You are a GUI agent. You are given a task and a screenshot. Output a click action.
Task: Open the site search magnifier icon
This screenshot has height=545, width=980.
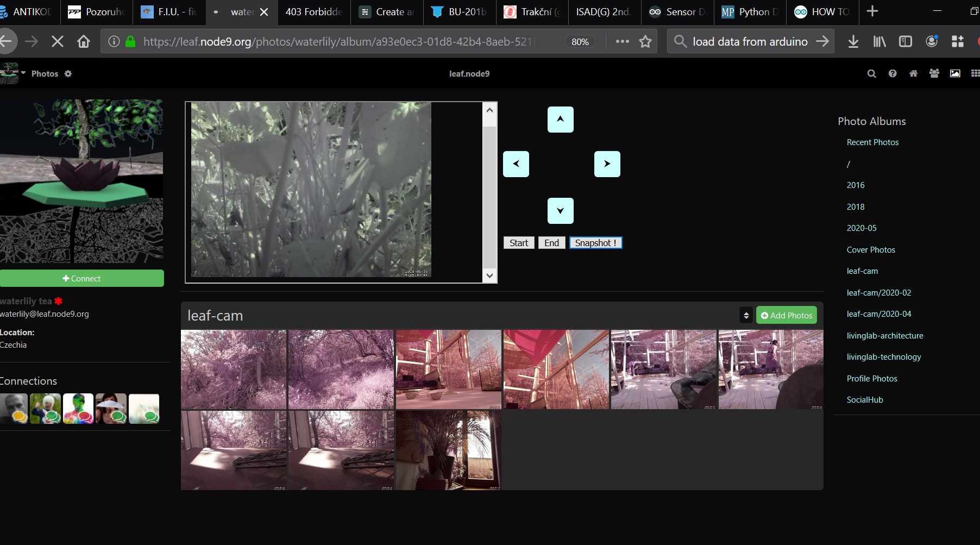[x=871, y=74]
